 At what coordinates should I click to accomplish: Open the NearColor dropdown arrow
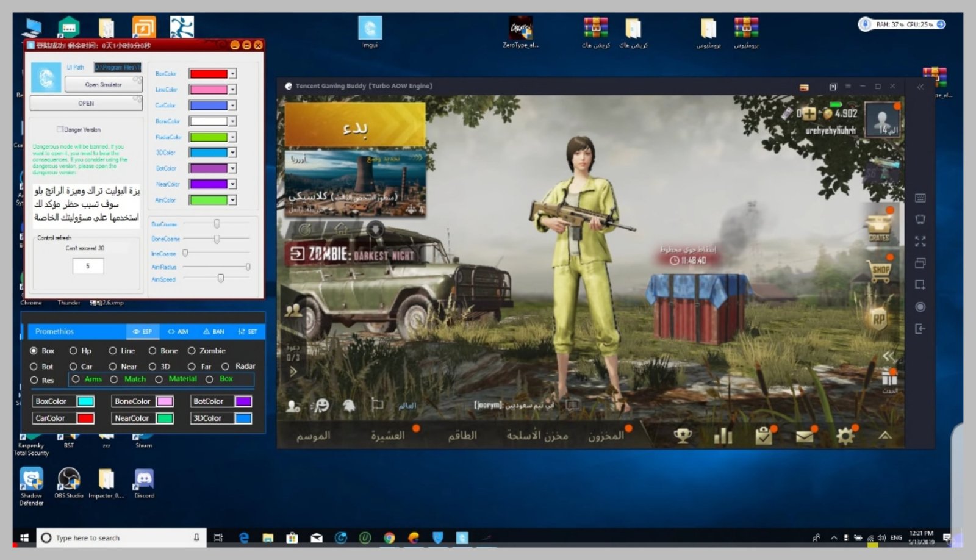click(x=232, y=184)
